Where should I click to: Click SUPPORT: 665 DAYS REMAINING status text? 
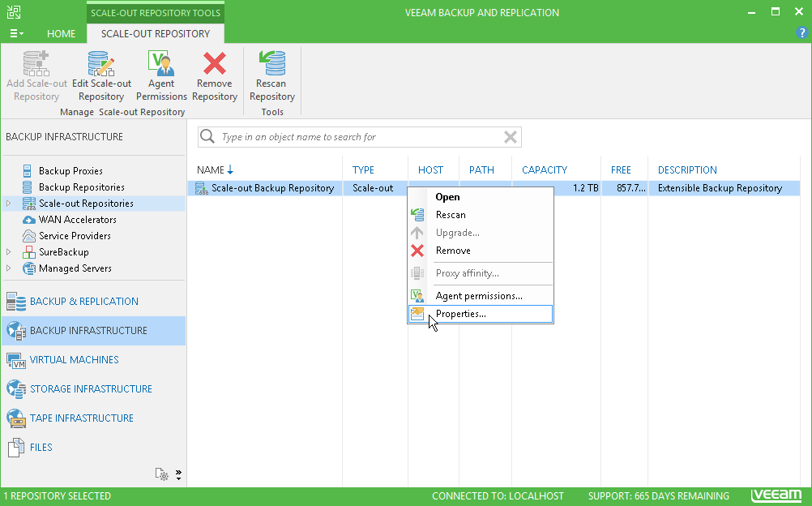coord(658,496)
